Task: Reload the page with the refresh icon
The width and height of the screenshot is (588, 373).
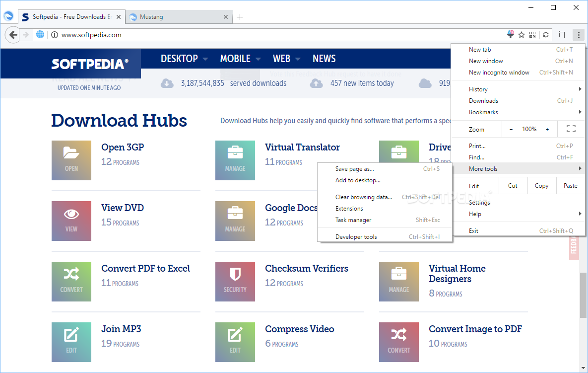Action: [546, 35]
